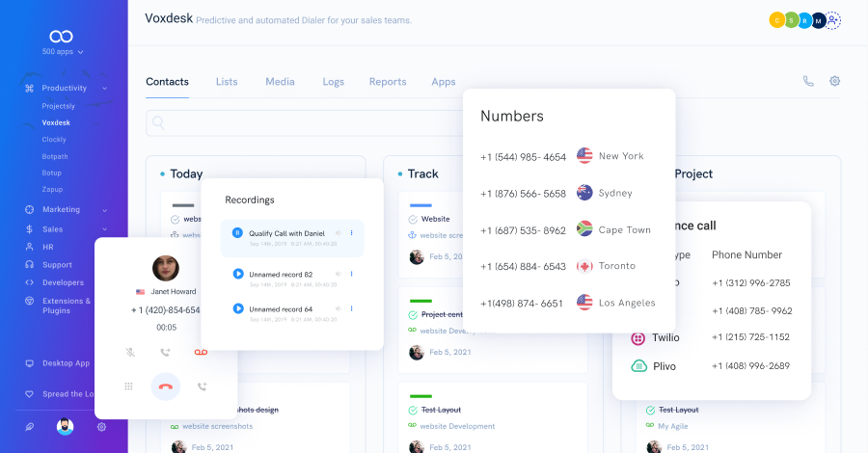Open the dial pad grid icon

[128, 386]
